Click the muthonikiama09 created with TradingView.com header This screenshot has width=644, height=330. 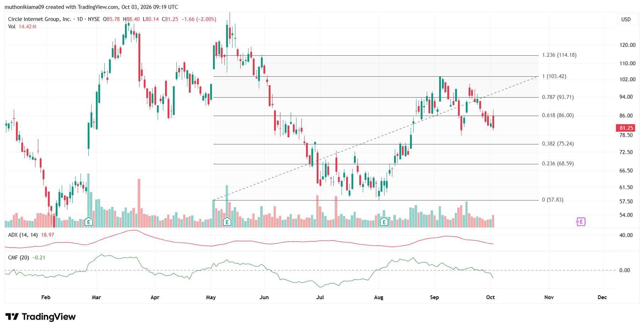click(x=91, y=7)
